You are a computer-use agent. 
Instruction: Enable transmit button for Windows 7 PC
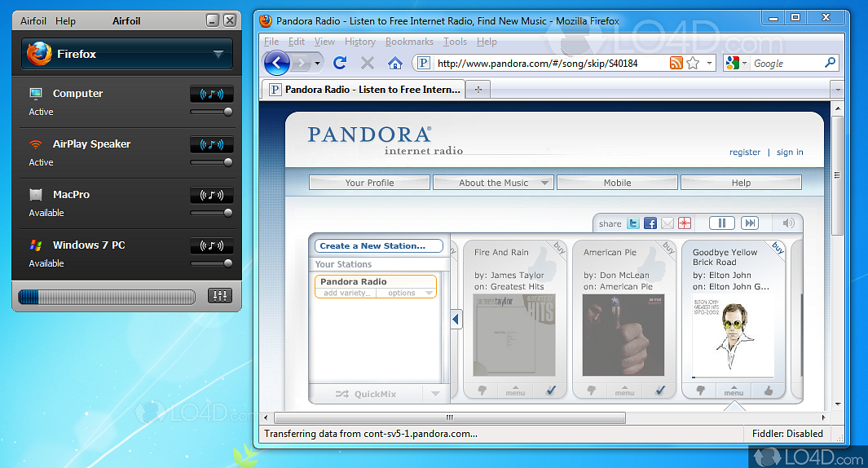point(211,245)
